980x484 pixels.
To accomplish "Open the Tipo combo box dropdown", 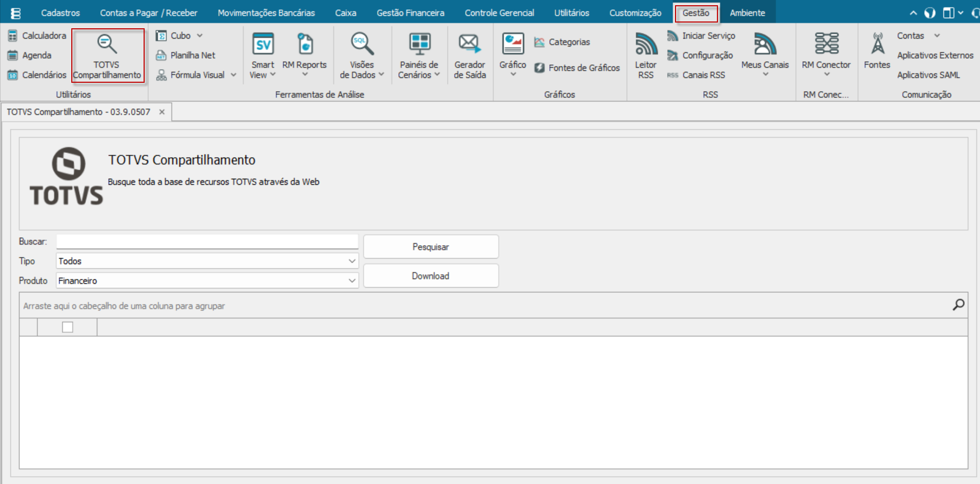I will tap(352, 261).
